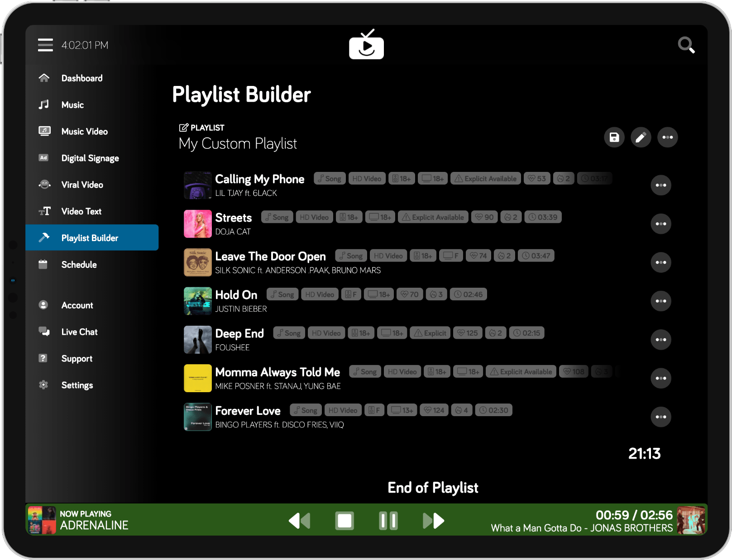Click the Hold On thumbnail
The image size is (732, 560).
(x=198, y=301)
